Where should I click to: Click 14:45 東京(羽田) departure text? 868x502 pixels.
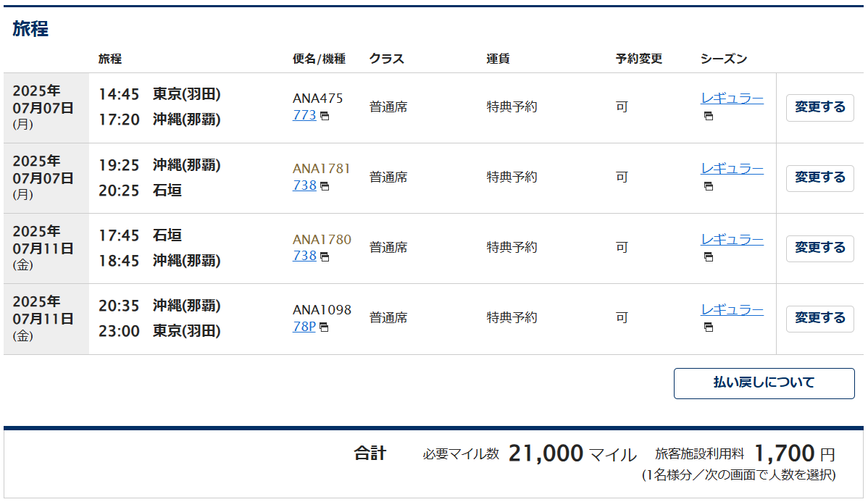[x=159, y=95]
